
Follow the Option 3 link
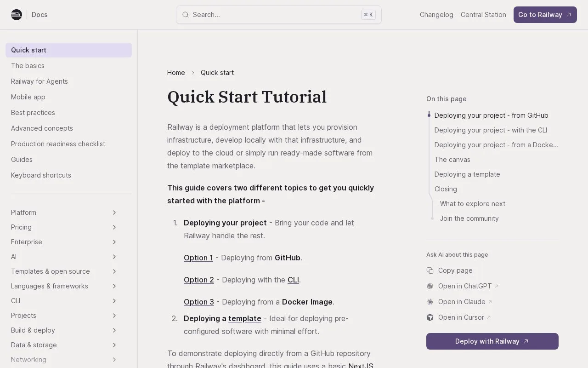pos(199,302)
